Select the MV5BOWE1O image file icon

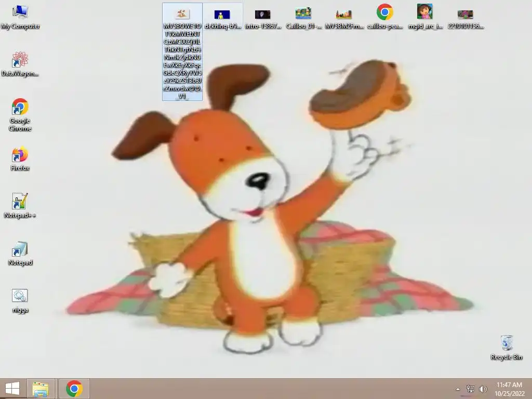(x=182, y=14)
